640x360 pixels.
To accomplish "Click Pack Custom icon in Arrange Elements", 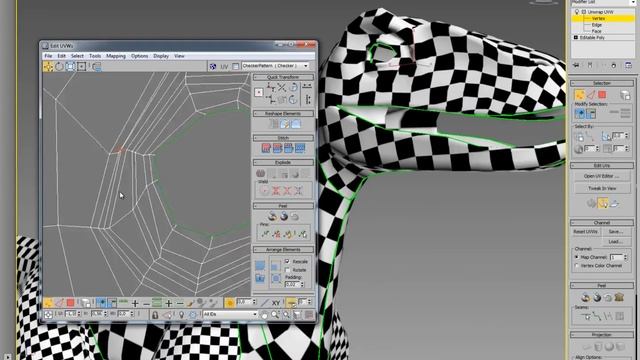I will coord(260,266).
